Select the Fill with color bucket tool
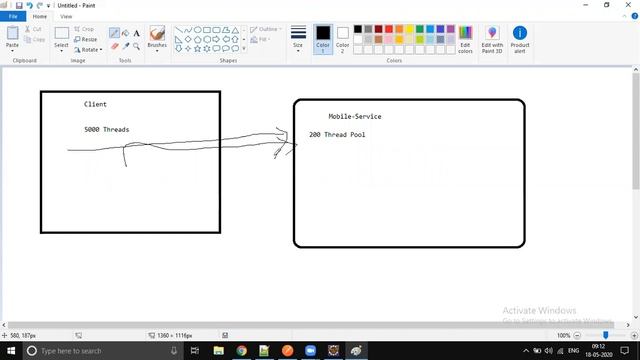 (126, 33)
